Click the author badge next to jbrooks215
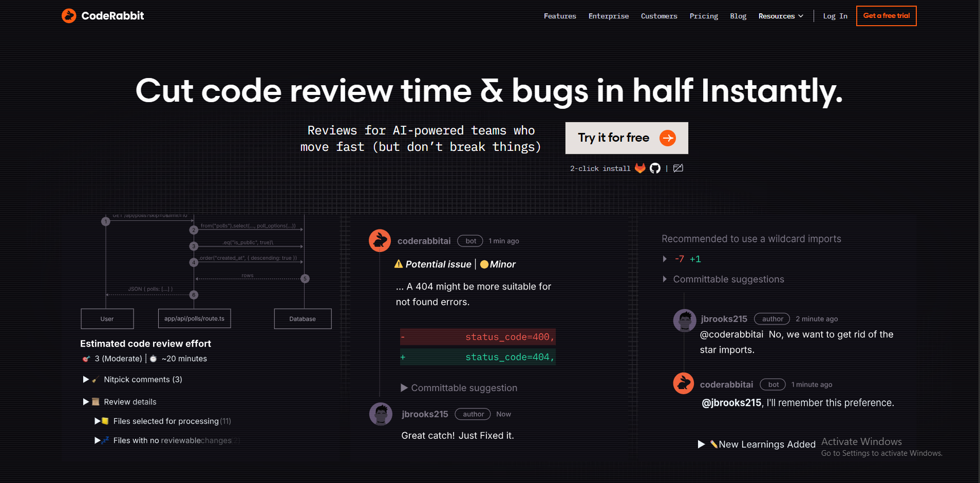This screenshot has height=483, width=980. coord(472,414)
